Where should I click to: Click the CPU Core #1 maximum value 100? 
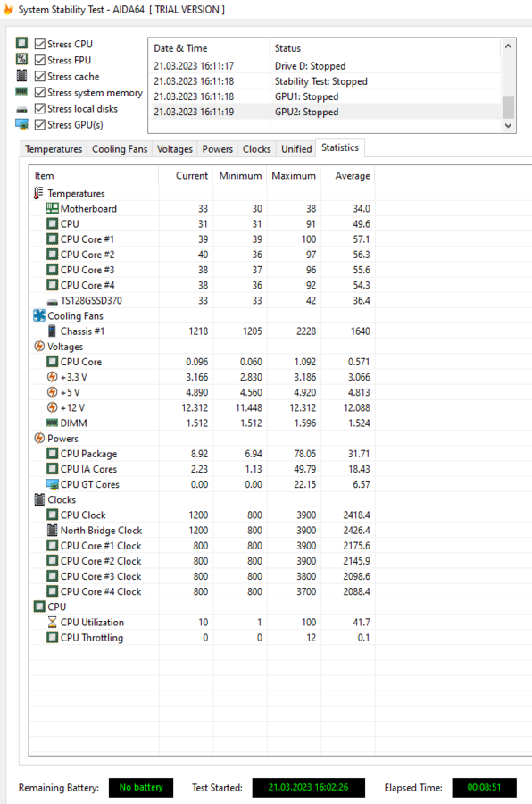pyautogui.click(x=309, y=239)
